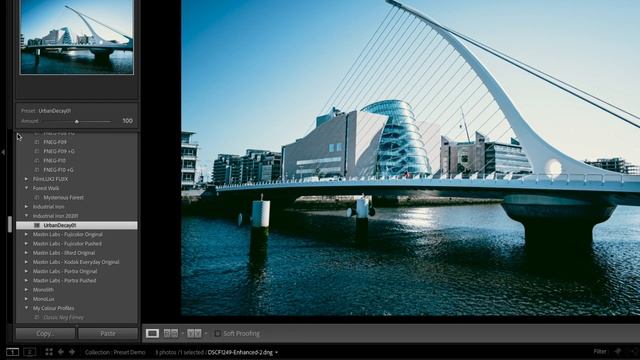Click the bridge photo in main view
Screen dimensions: 640x360
point(410,158)
